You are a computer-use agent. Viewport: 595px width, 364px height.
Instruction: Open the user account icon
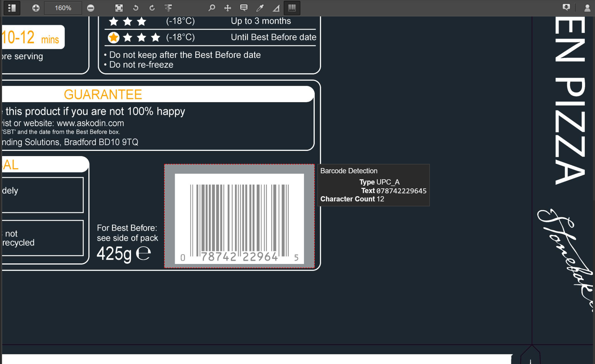pyautogui.click(x=587, y=8)
